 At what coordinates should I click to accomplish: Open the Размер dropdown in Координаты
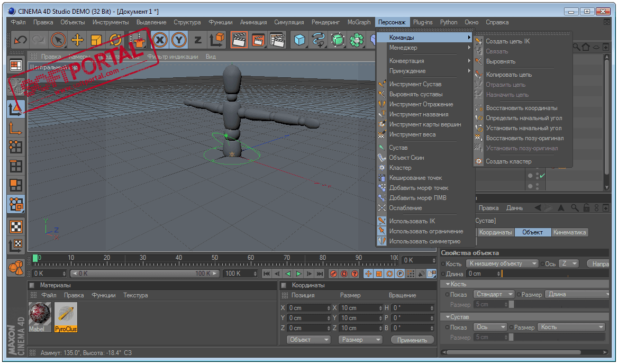click(x=360, y=340)
